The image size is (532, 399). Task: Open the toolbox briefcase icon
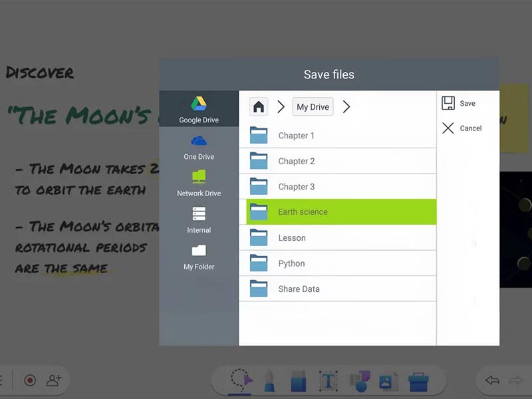(418, 381)
